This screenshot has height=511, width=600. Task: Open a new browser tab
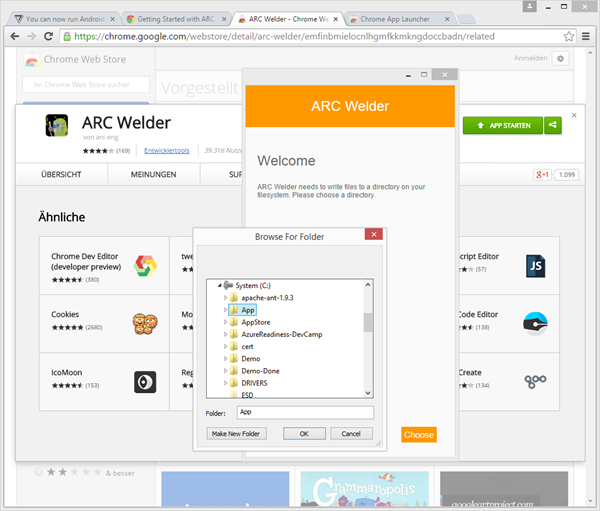[x=466, y=19]
